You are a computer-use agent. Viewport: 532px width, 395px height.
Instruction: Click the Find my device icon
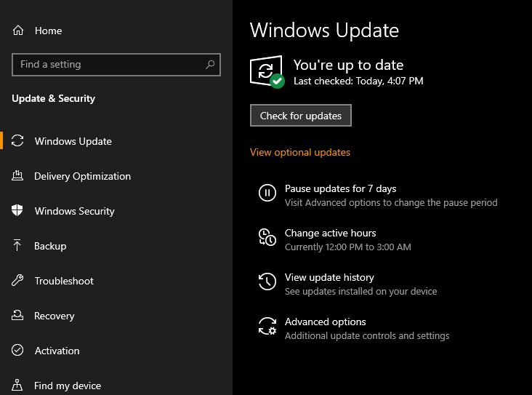click(x=18, y=386)
